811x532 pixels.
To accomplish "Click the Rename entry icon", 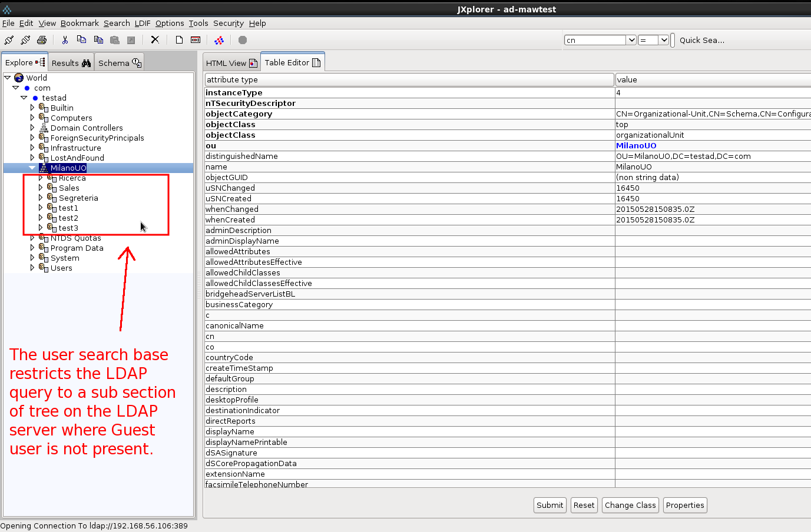I will 196,40.
